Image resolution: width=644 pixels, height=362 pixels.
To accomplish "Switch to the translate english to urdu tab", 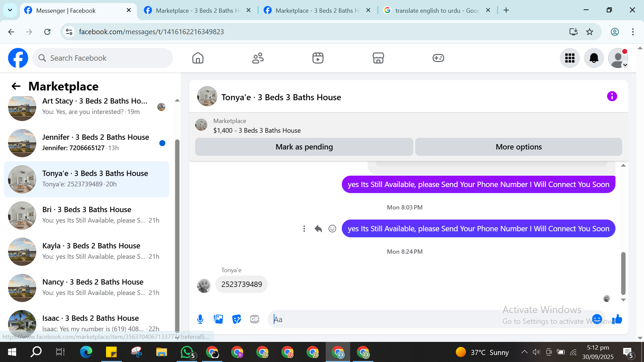I will coord(437,10).
